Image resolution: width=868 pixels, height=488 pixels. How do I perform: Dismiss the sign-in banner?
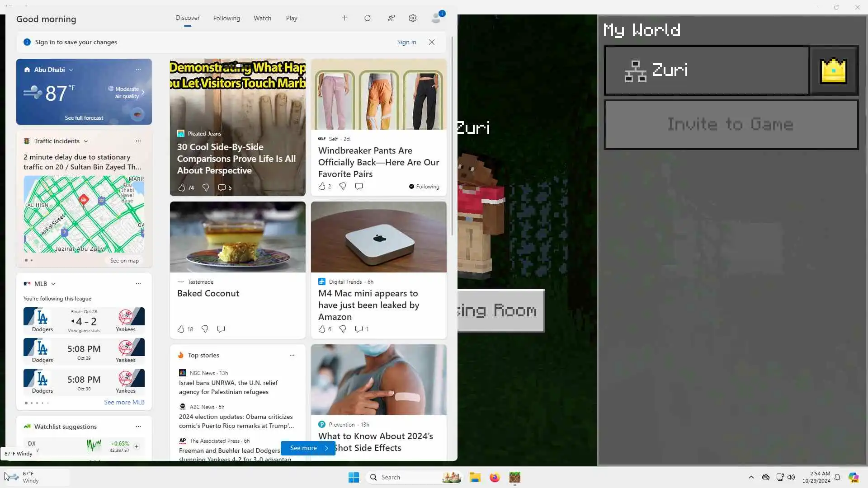(432, 42)
